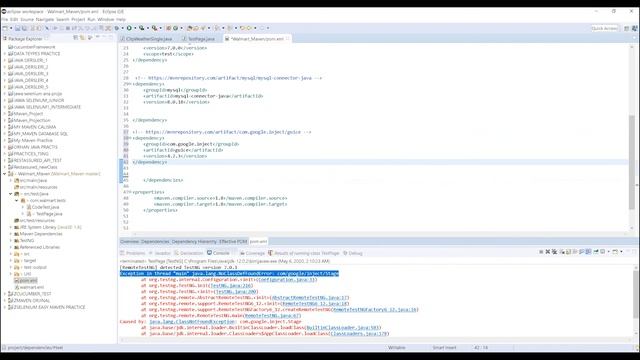640x360 pixels.
Task: Select the test-output folder
Action: (x=35, y=267)
